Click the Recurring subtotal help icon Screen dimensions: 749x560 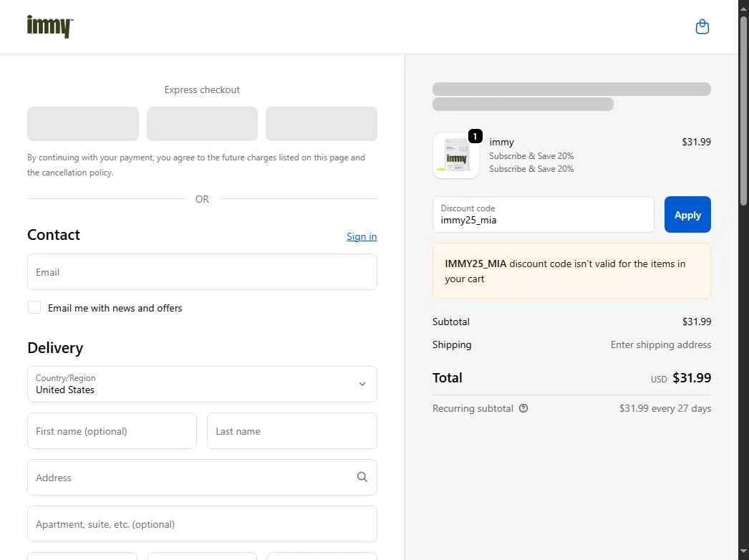point(523,408)
